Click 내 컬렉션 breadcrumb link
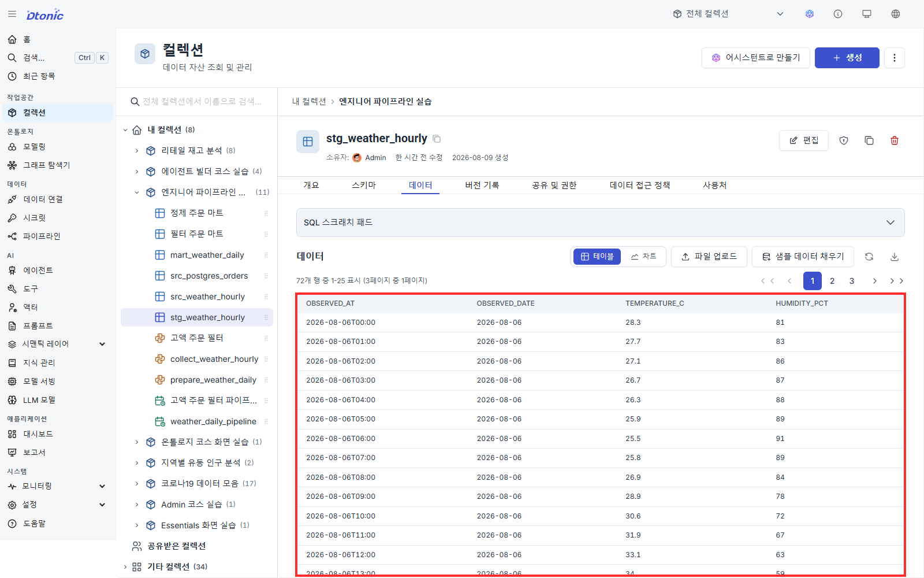Screen dimensions: 924x578 (x=309, y=102)
